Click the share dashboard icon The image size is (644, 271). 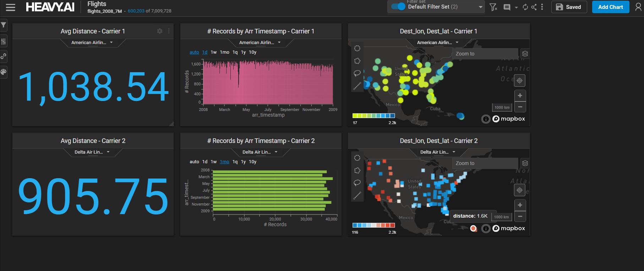[x=534, y=7]
